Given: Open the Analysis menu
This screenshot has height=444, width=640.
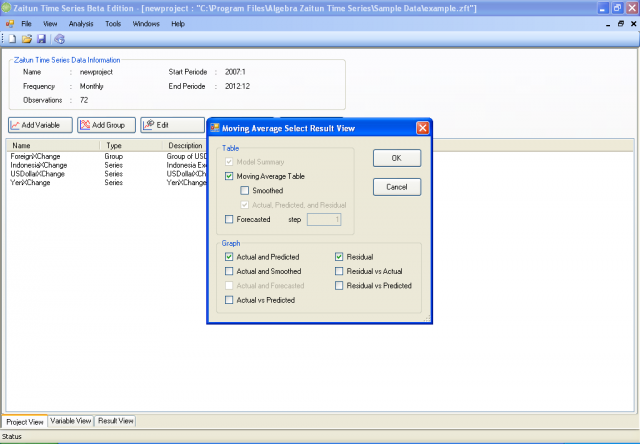Looking at the screenshot, I should coord(81,22).
